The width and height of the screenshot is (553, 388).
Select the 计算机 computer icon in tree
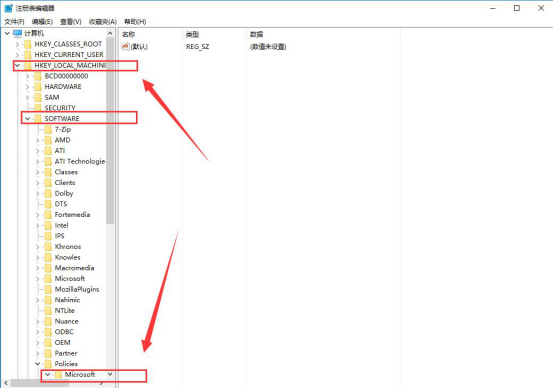(x=18, y=34)
